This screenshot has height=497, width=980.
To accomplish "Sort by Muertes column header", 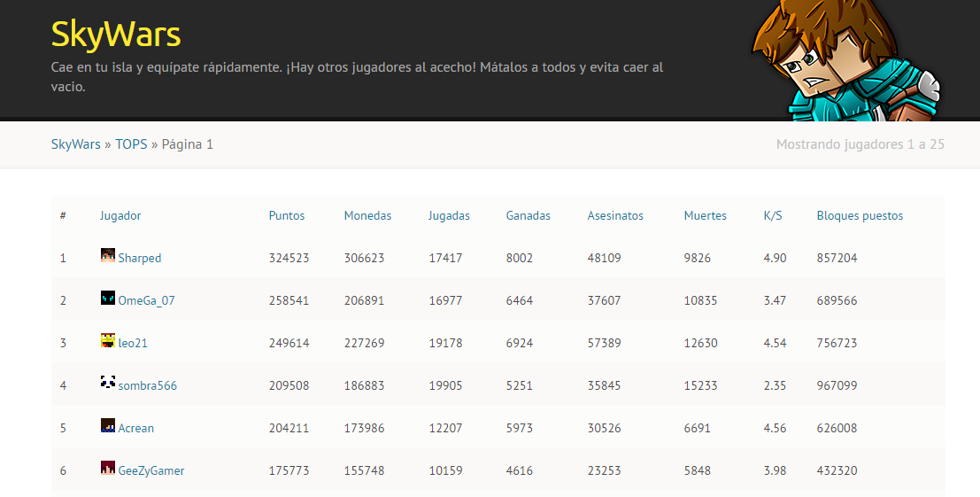I will tap(705, 216).
